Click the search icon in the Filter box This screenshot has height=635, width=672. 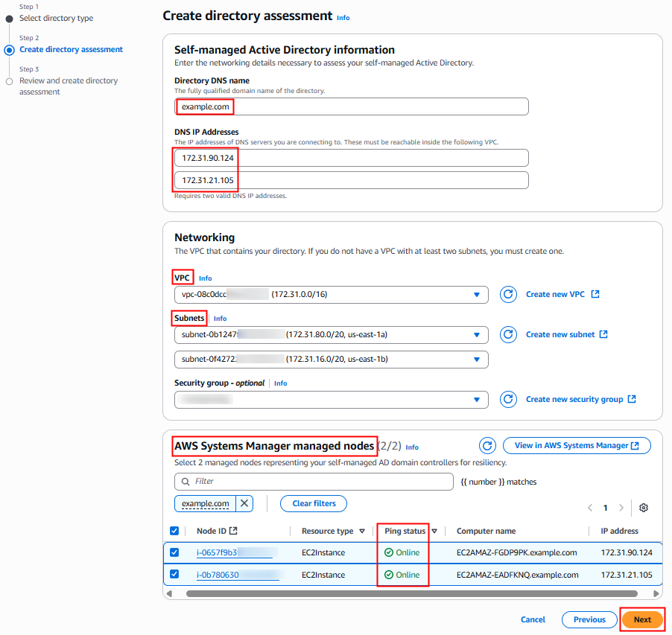click(x=186, y=482)
